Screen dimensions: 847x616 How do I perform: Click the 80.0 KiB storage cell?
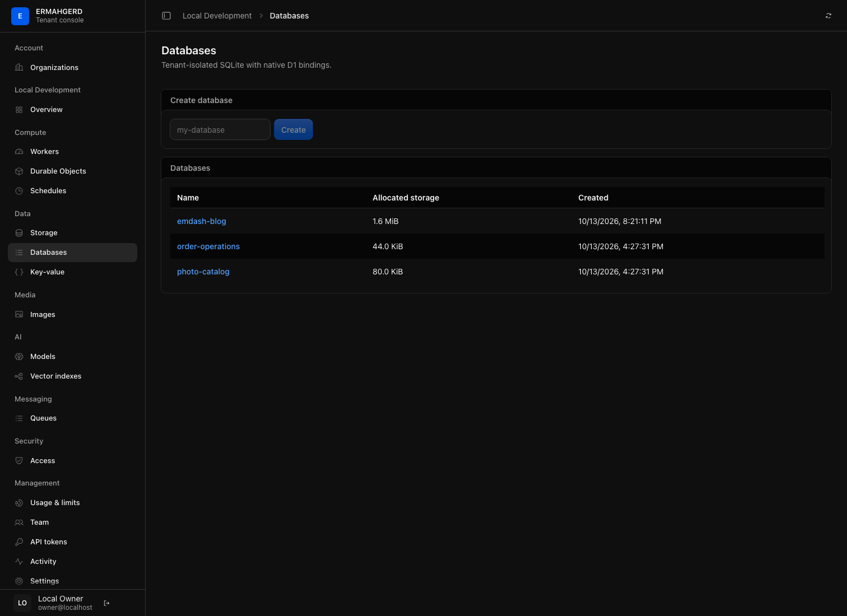388,272
